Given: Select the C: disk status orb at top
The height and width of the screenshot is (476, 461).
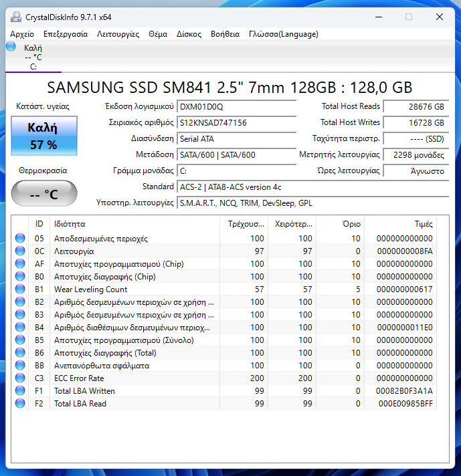Looking at the screenshot, I should pos(11,47).
